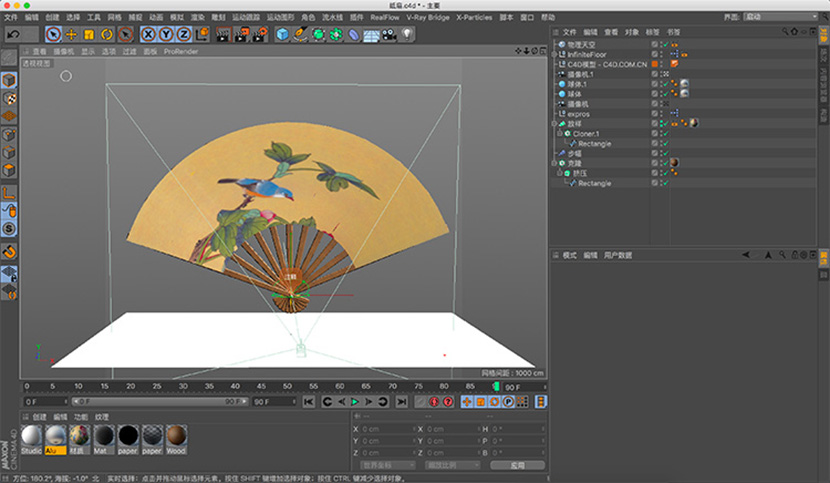Collapse the 挤压 object tree
The height and width of the screenshot is (483, 830).
[x=560, y=173]
